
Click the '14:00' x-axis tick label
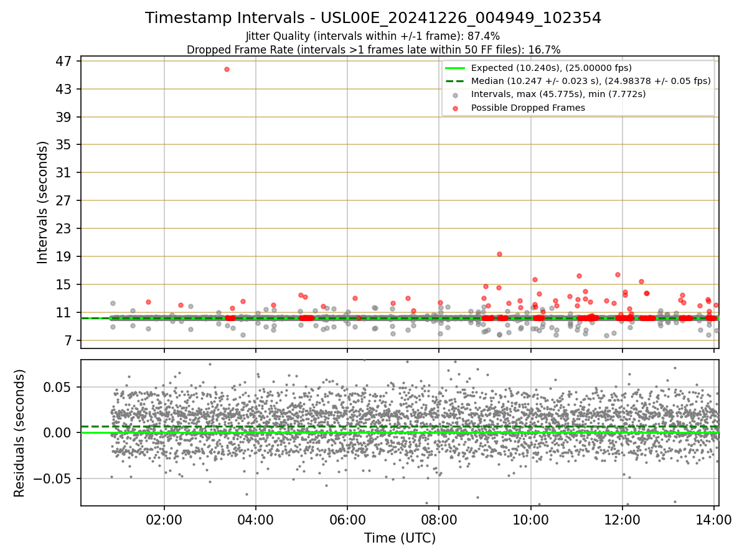pyautogui.click(x=713, y=519)
